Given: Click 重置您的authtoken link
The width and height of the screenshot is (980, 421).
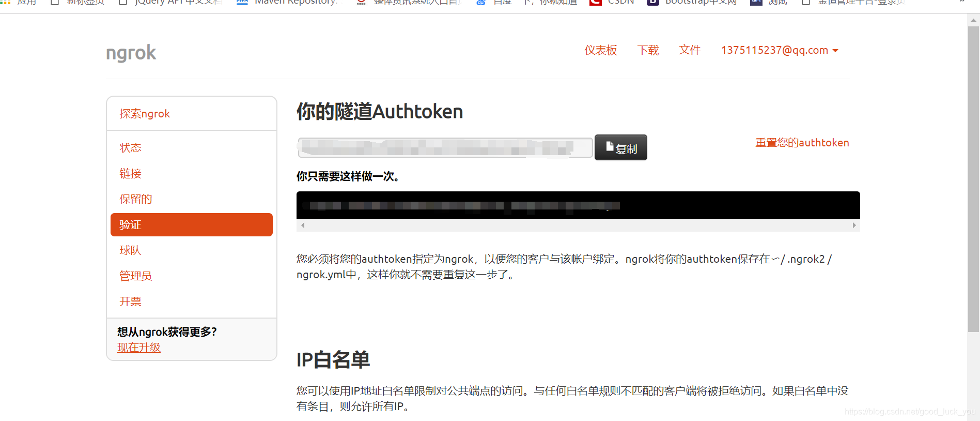Looking at the screenshot, I should 802,143.
